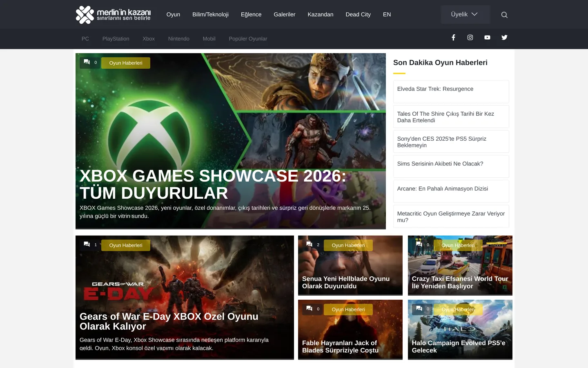
Task: Read Halo Campaign Evolved PS5 article
Action: (459, 347)
